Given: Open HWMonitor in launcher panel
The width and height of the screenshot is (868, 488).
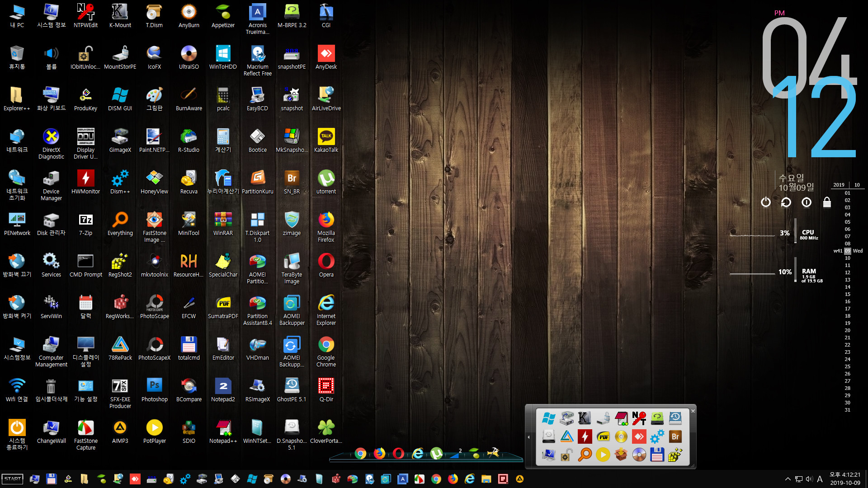Looking at the screenshot, I should point(585,436).
